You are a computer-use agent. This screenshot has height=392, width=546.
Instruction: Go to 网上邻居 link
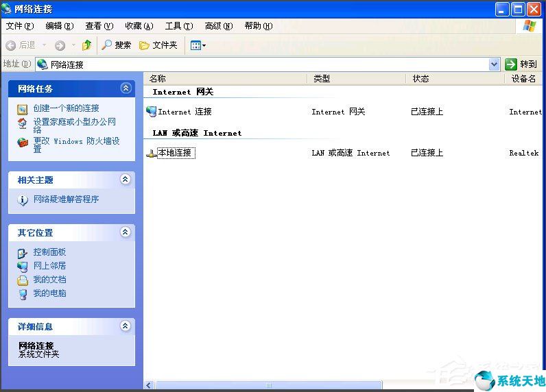pos(49,266)
